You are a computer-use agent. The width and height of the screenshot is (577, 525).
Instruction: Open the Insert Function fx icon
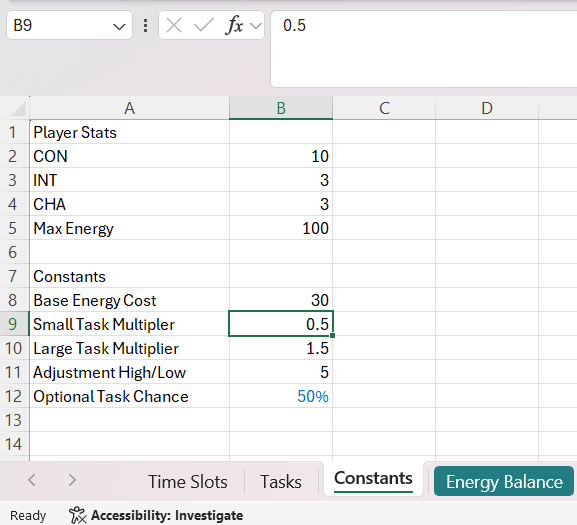click(x=234, y=25)
